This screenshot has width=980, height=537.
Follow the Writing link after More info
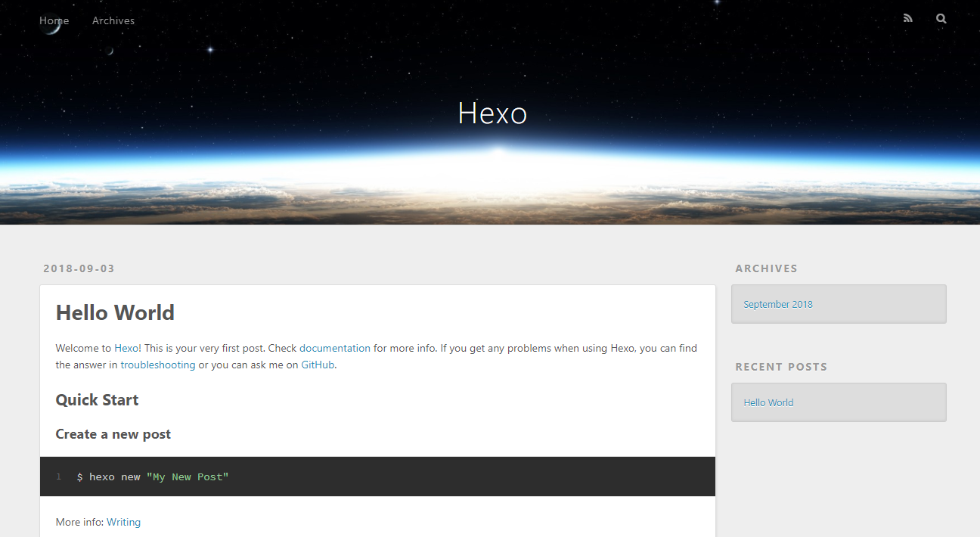123,522
